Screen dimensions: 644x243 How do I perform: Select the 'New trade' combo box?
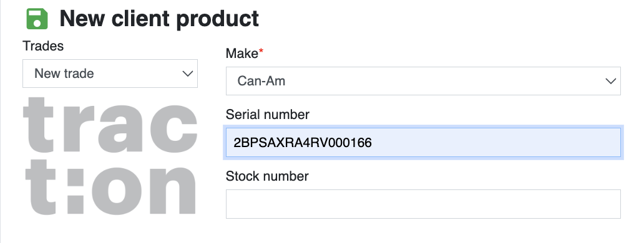click(x=110, y=74)
